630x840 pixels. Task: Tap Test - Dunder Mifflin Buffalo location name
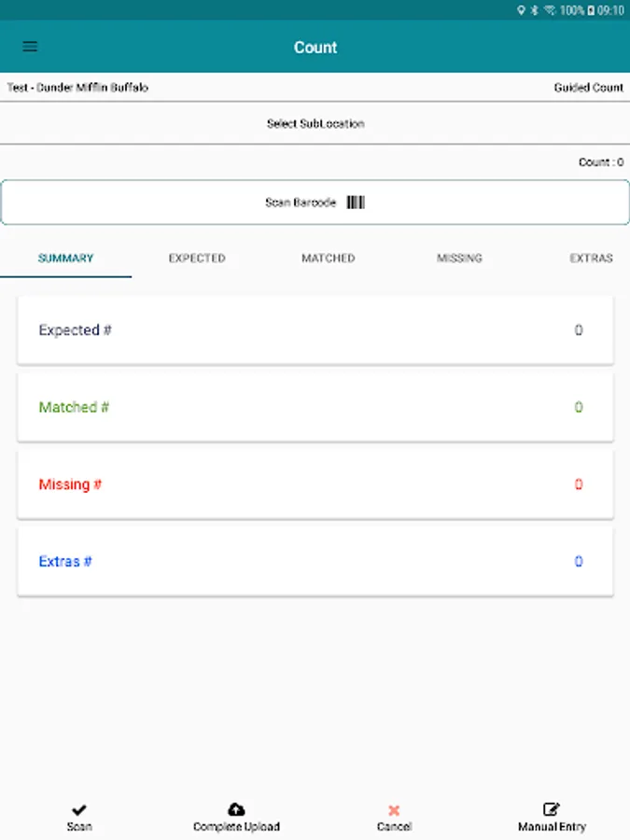point(77,88)
